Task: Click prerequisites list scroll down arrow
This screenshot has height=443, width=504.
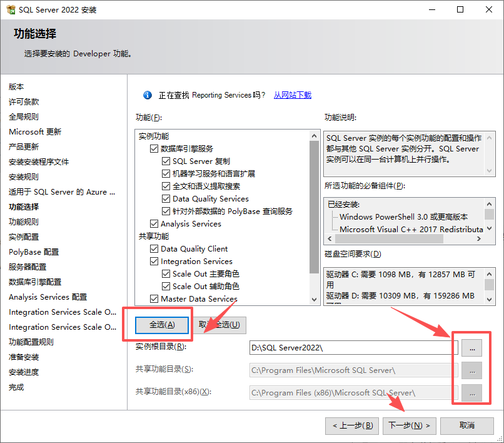Action: pyautogui.click(x=489, y=228)
